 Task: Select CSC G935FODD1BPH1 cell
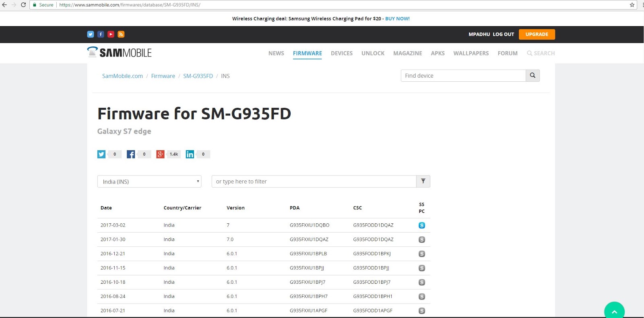[x=373, y=296]
